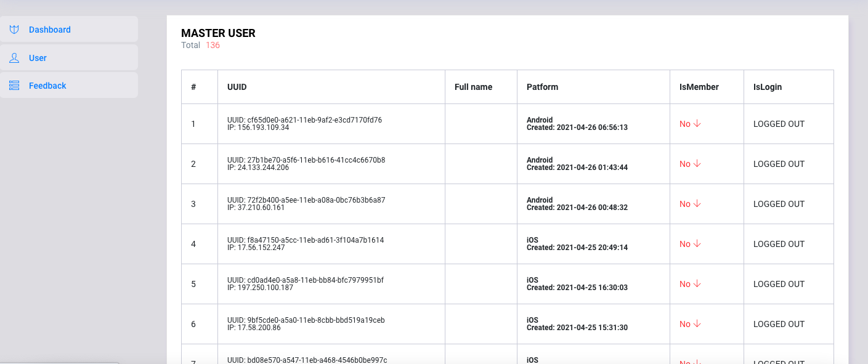Click the Feedback list icon

click(14, 86)
